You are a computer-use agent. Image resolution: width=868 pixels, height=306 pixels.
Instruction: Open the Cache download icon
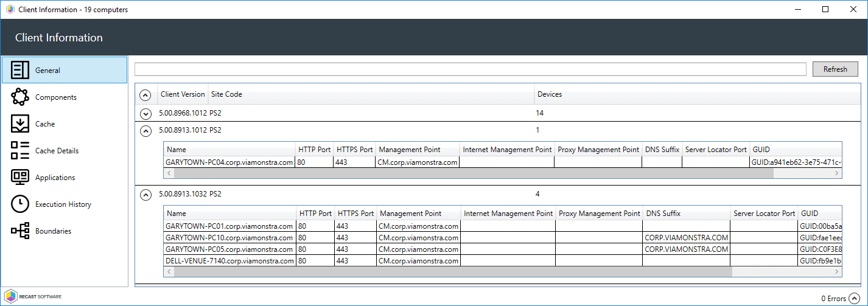[20, 123]
